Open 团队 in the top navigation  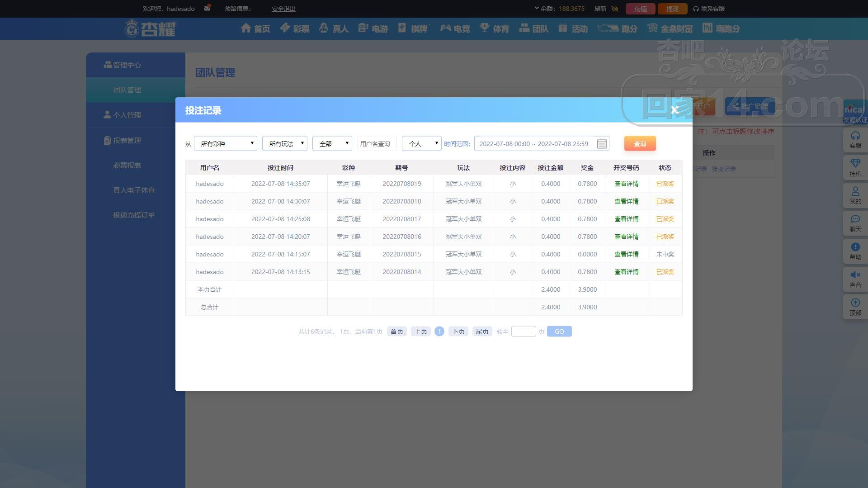[x=534, y=28]
